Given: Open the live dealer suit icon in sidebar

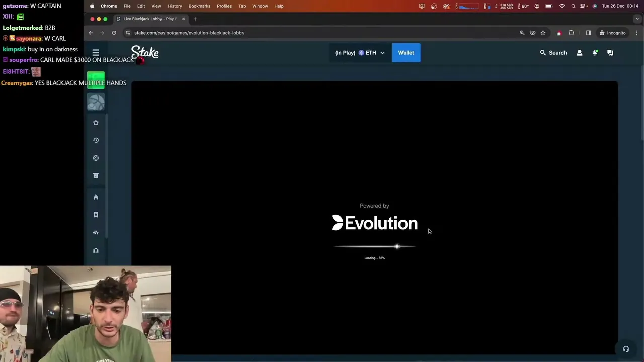Looking at the screenshot, I should [96, 250].
